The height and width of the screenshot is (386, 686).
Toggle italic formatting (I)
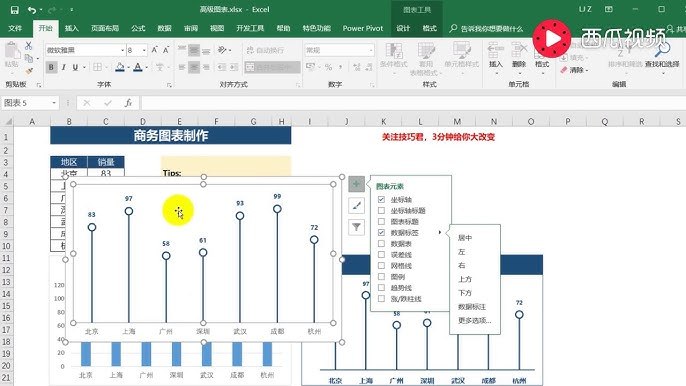63,67
